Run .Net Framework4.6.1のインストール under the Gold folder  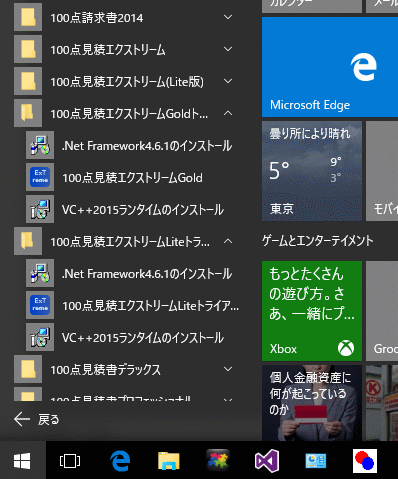tap(147, 146)
